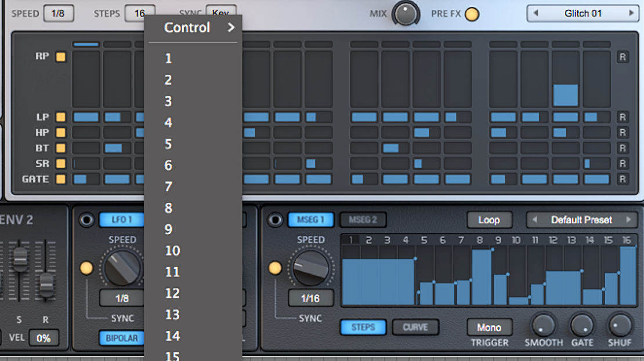Click the R reset button for RP row

click(x=623, y=57)
